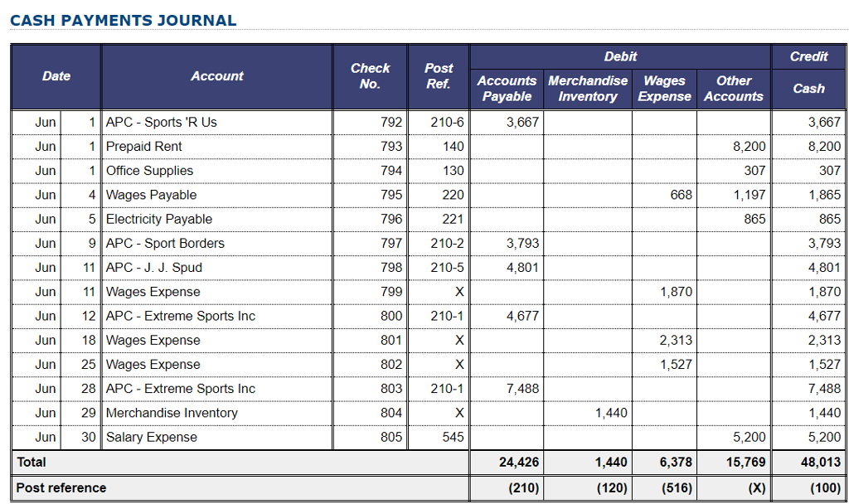
Task: Click post reference 221
Action: [x=454, y=219]
